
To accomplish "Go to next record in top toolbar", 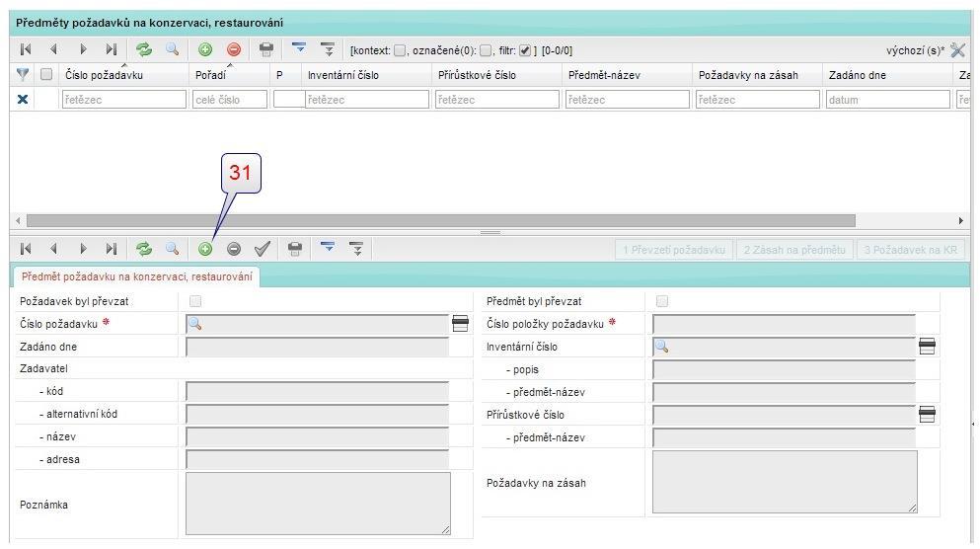I will [x=83, y=49].
